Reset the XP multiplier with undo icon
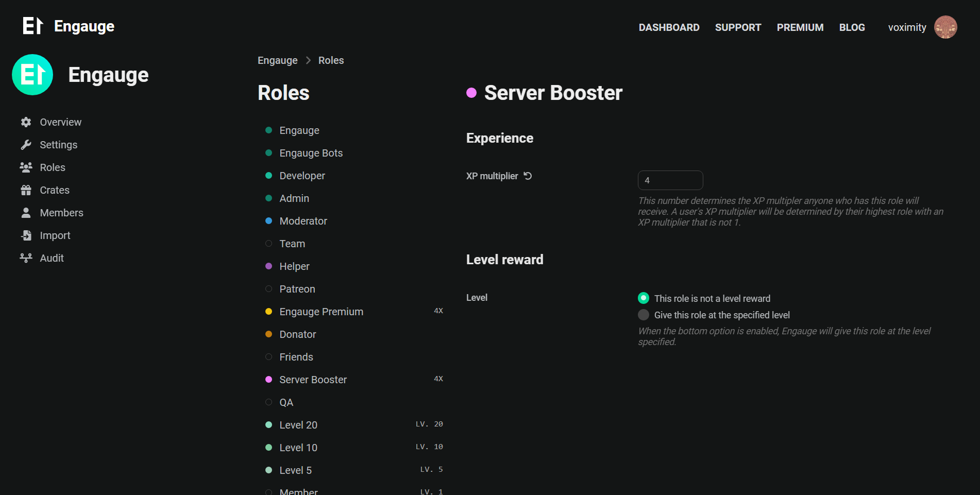This screenshot has width=980, height=495. pyautogui.click(x=528, y=176)
